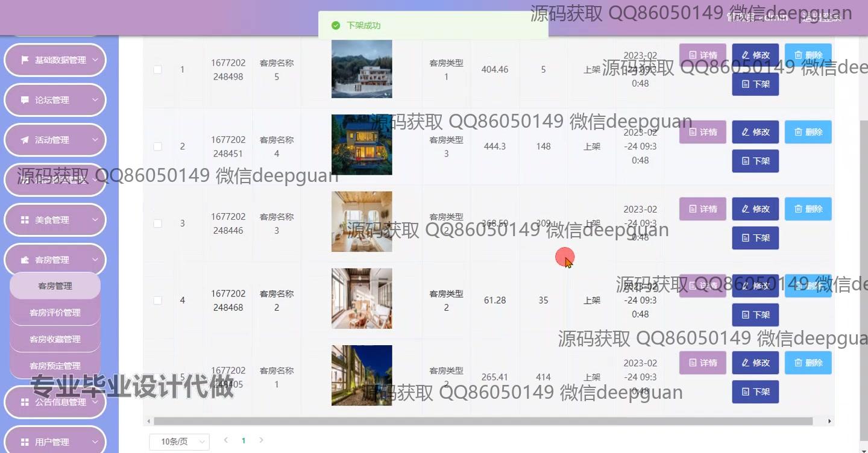Open the 10条/页 page size dropdown
This screenshot has height=453, width=868.
tap(179, 442)
